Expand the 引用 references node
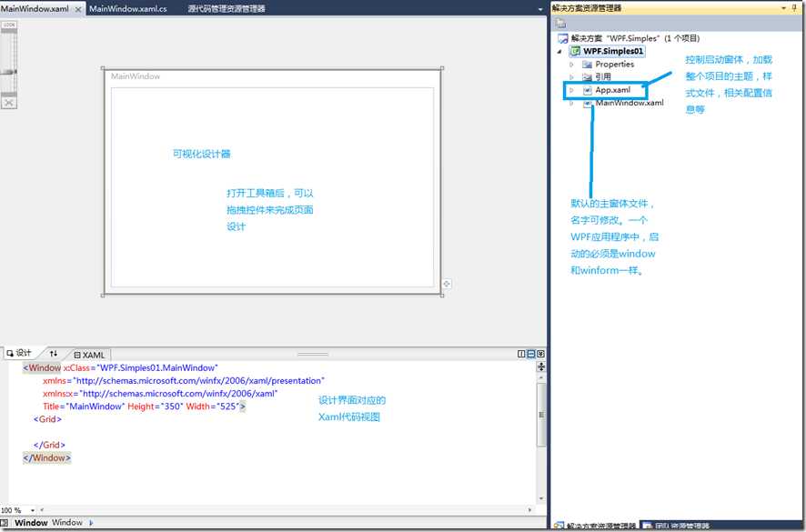Image resolution: width=806 pixels, height=532 pixels. [x=571, y=77]
